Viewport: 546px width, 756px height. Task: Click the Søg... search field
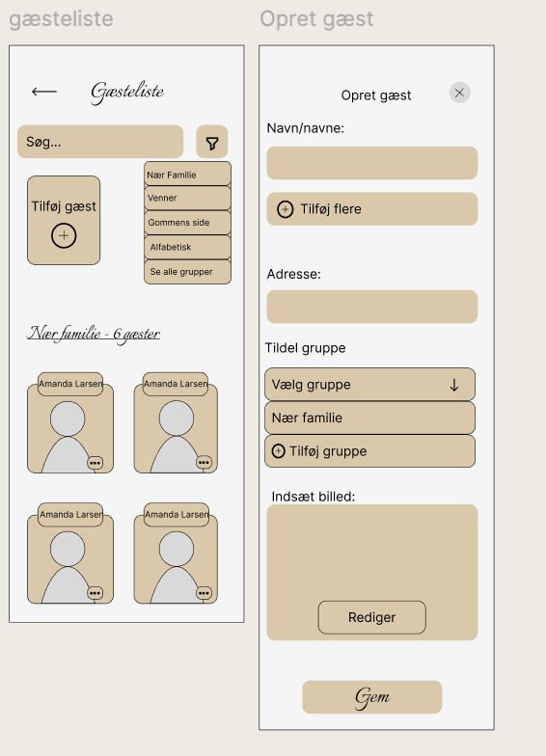tap(100, 142)
